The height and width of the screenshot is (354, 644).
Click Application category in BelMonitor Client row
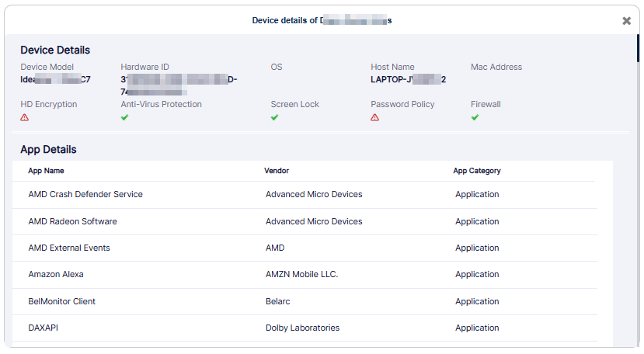[x=477, y=301]
